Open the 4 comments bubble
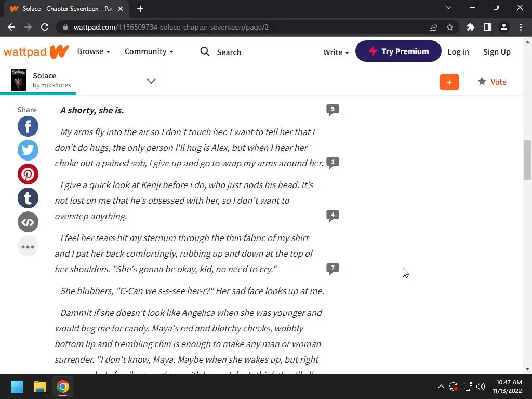 (332, 216)
